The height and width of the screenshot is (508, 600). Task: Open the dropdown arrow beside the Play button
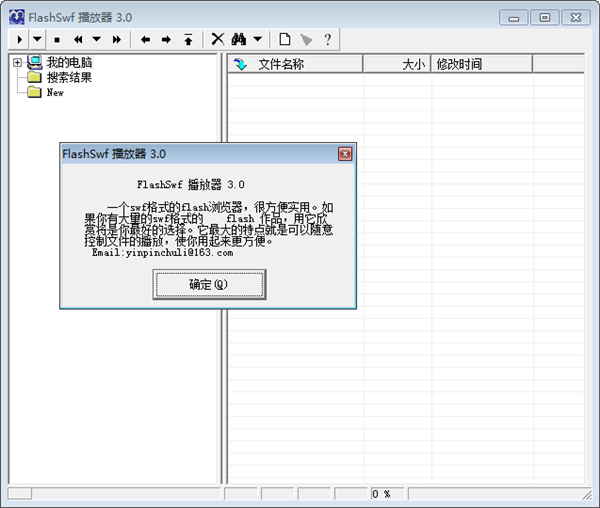[x=37, y=39]
